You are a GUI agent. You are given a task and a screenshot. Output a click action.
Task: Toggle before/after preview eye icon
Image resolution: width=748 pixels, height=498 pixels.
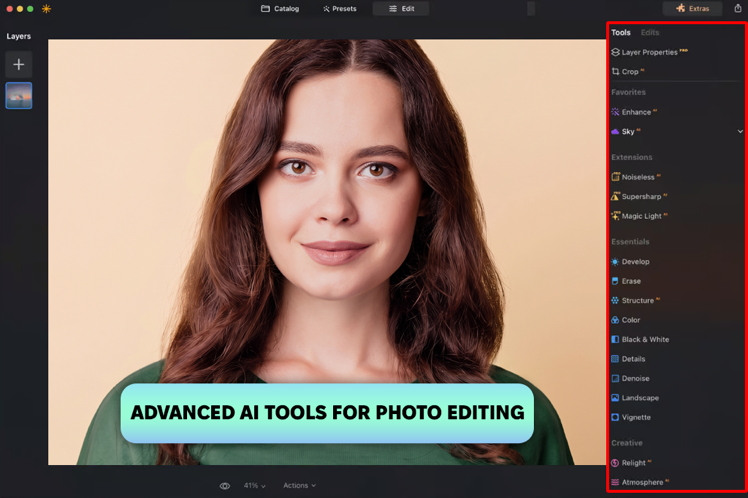tap(225, 486)
